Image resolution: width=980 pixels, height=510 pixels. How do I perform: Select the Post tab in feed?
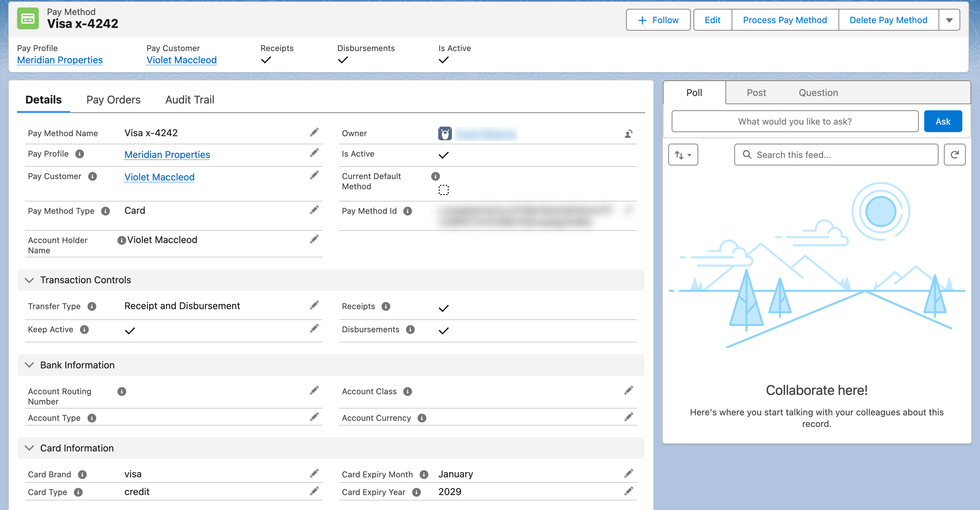click(x=756, y=93)
